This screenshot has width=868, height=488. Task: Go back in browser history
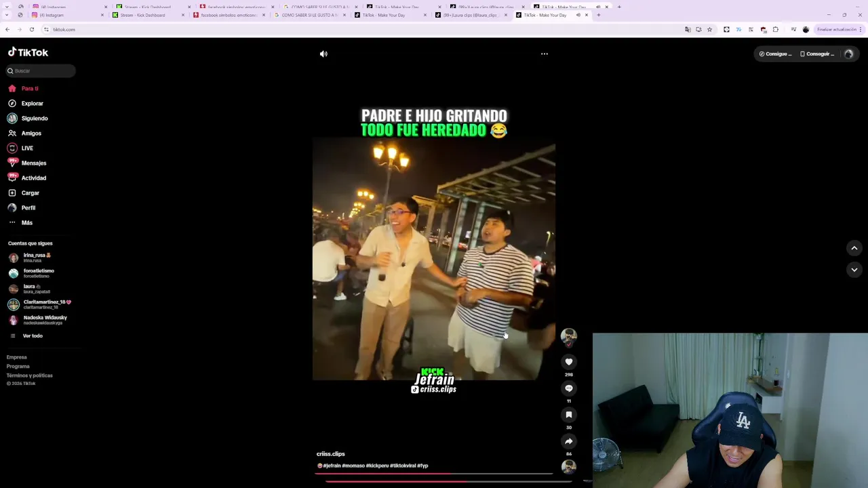[7, 29]
